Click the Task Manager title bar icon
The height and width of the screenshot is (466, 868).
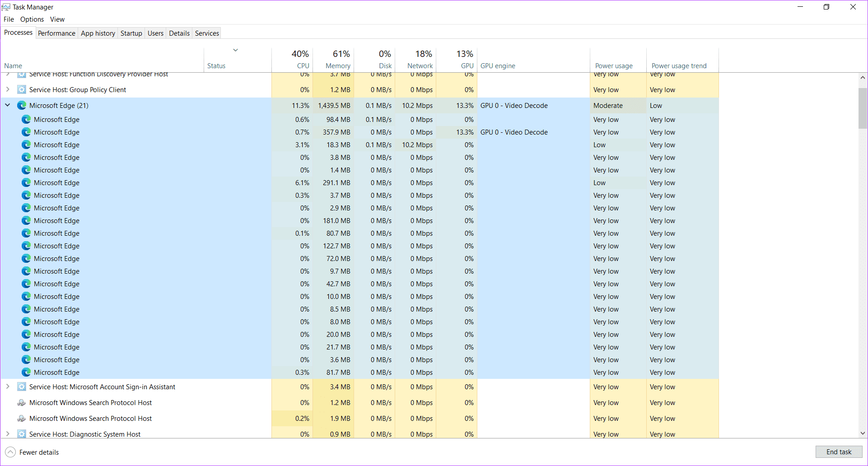coord(6,7)
